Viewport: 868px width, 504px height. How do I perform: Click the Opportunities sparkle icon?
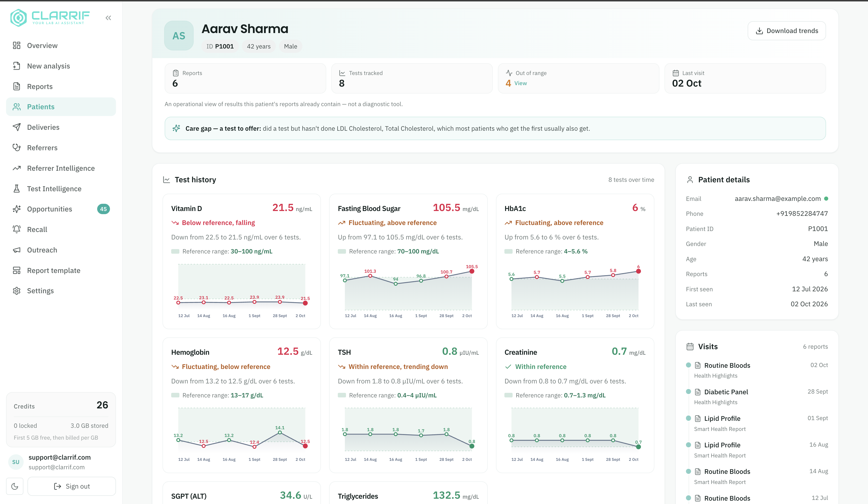17,209
